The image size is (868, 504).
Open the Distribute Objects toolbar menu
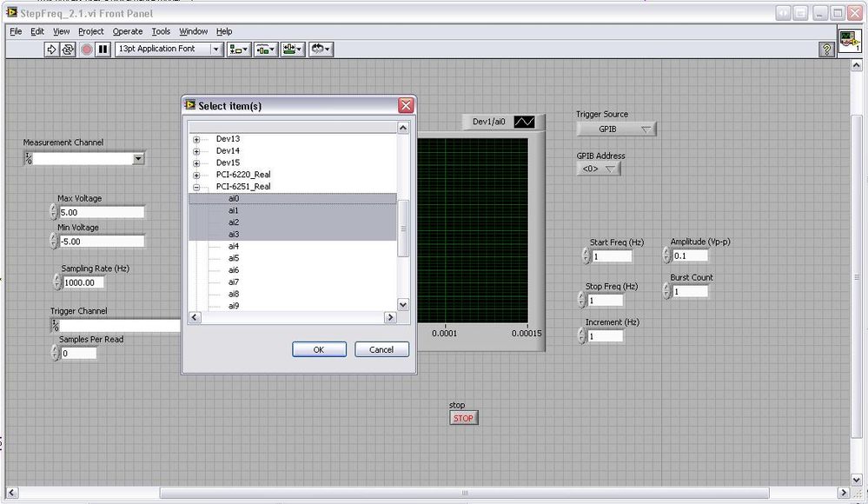[266, 50]
